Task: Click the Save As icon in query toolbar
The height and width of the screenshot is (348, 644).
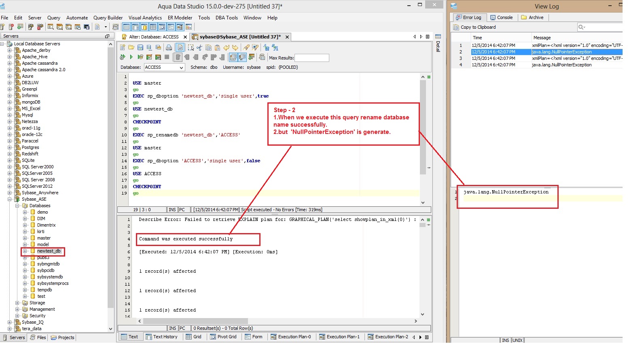Action: point(149,47)
